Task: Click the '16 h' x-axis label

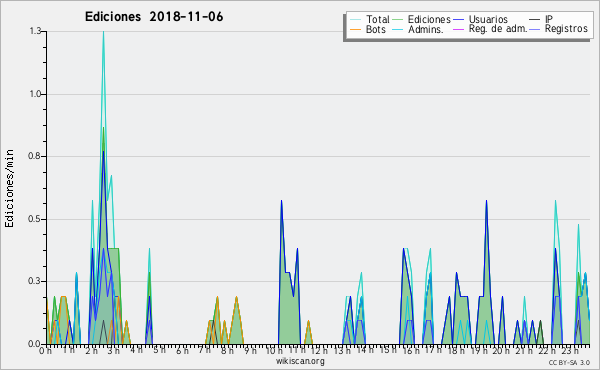Action: coord(410,351)
